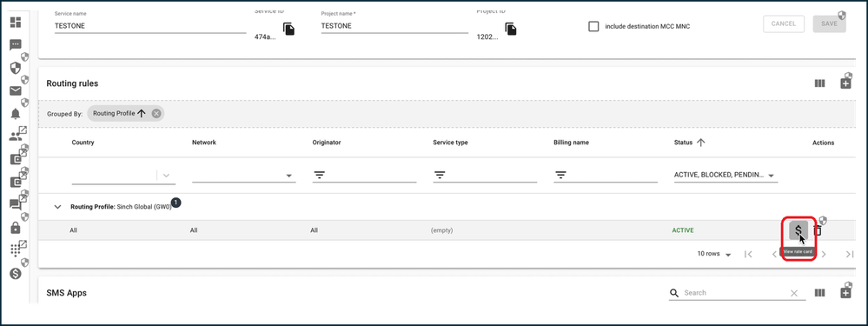
Task: Open the dashboard grid icon in sidebar
Action: [x=16, y=23]
